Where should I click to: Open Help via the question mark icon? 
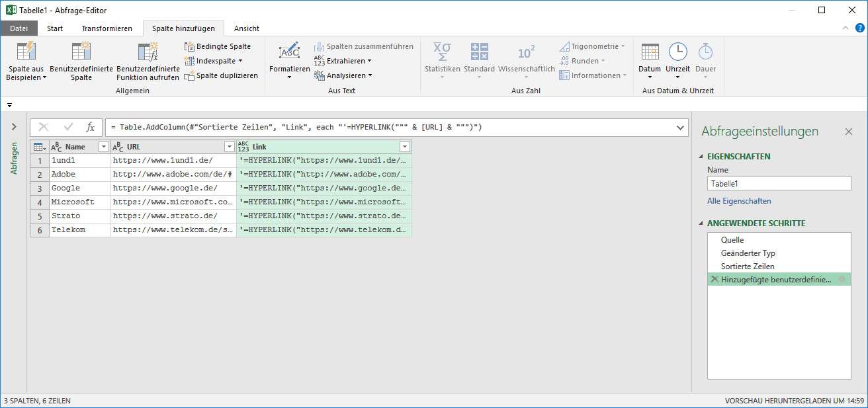click(859, 28)
